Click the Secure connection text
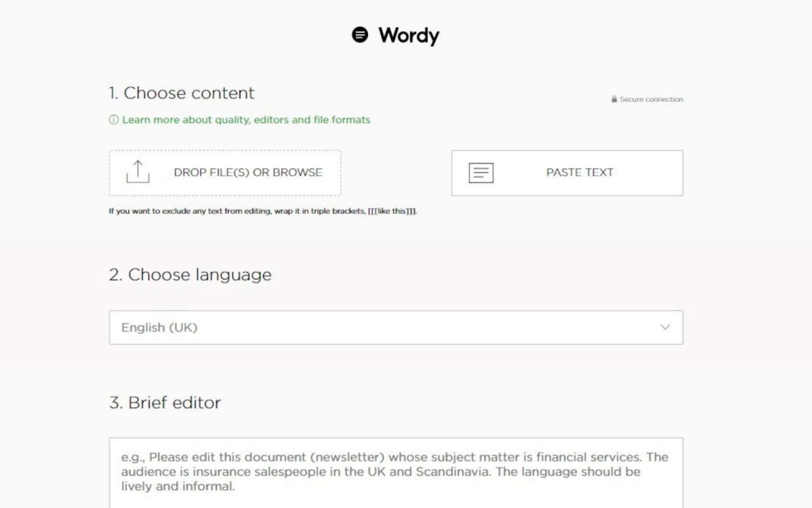Screen dimensions: 812x508 651,100
